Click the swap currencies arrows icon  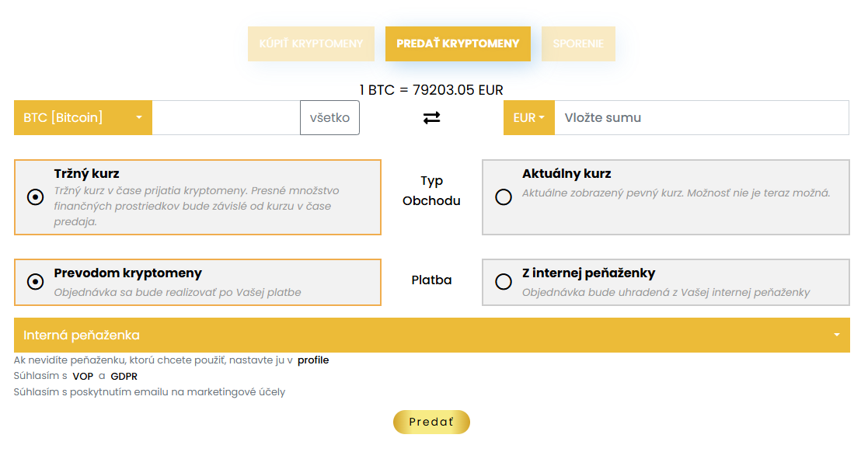431,118
